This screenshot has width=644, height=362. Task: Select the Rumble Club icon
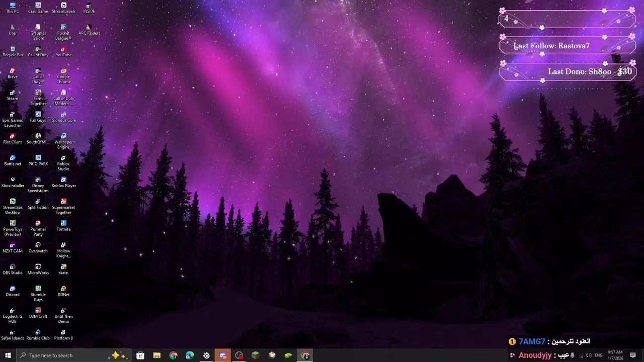point(38,335)
